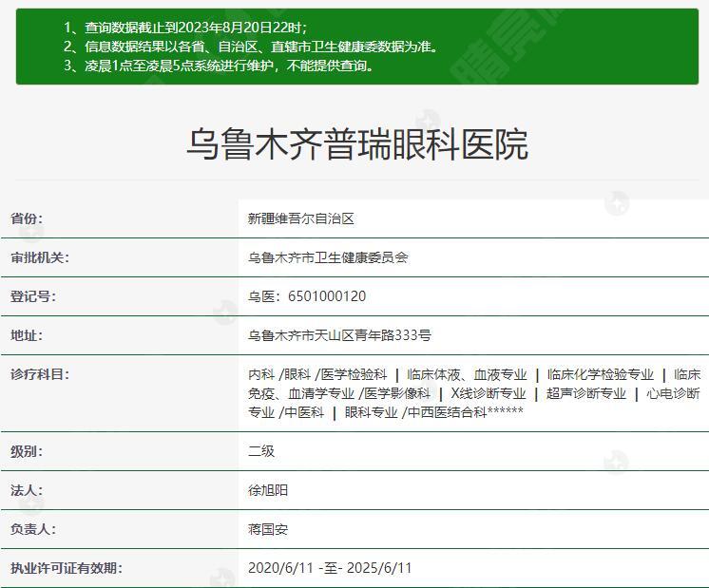Select the legal person name 徐旭阳
The width and height of the screenshot is (709, 588).
point(268,490)
